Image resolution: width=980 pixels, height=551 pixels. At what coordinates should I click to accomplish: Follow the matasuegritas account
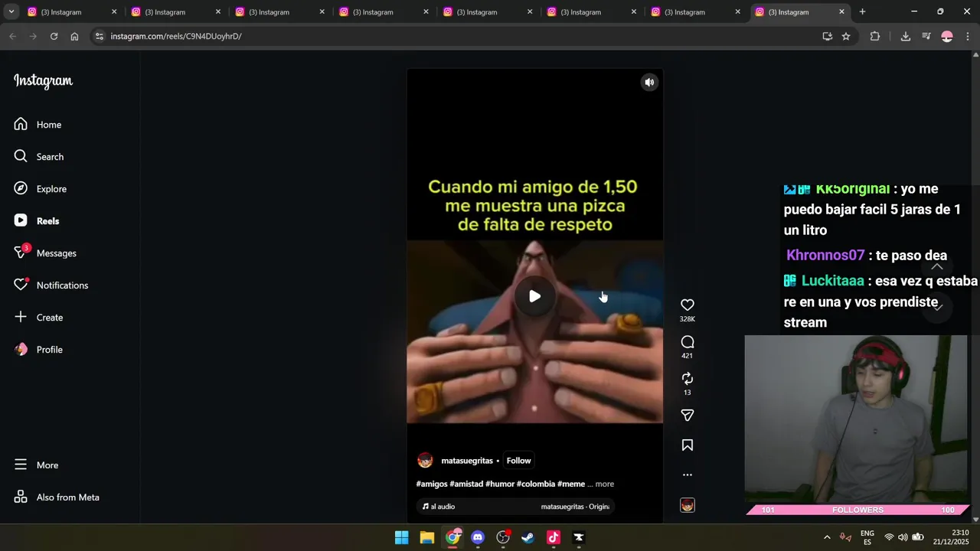pyautogui.click(x=518, y=461)
